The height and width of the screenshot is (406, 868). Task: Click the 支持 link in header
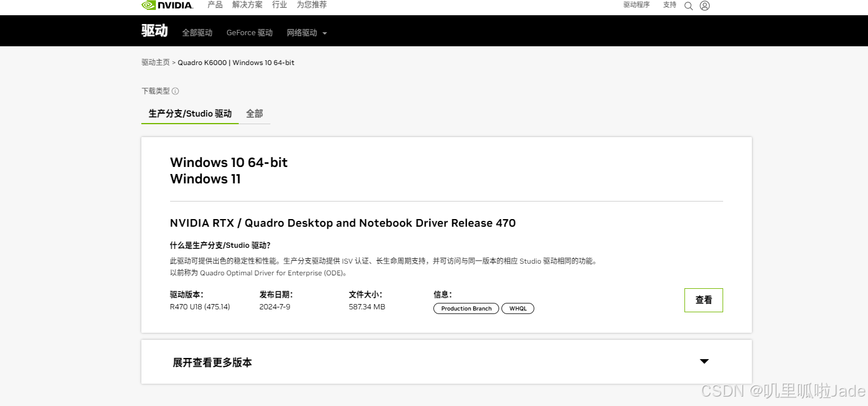(670, 5)
